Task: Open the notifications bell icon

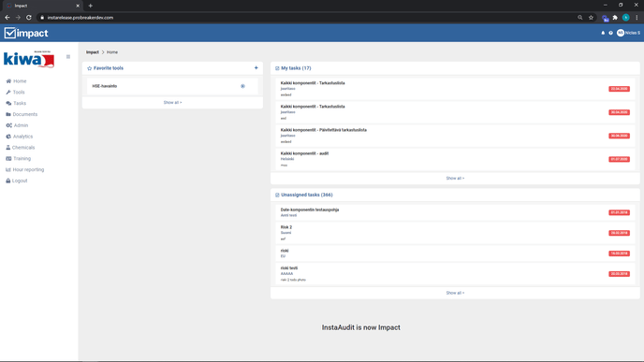Action: pos(603,33)
